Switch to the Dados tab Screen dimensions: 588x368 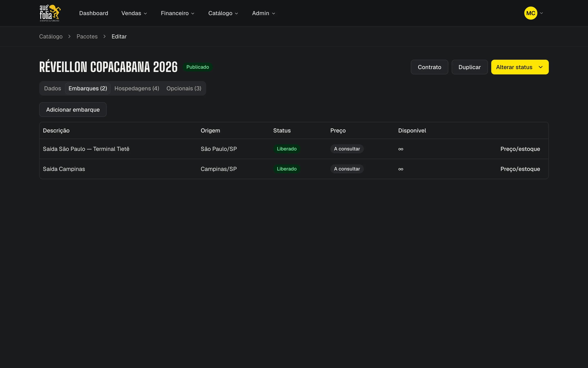pyautogui.click(x=52, y=88)
